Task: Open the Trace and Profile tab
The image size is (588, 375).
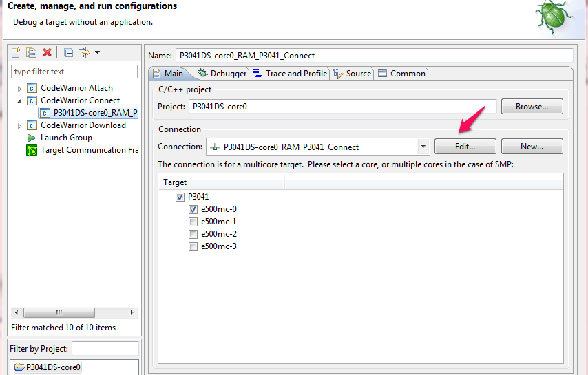Action: point(290,74)
